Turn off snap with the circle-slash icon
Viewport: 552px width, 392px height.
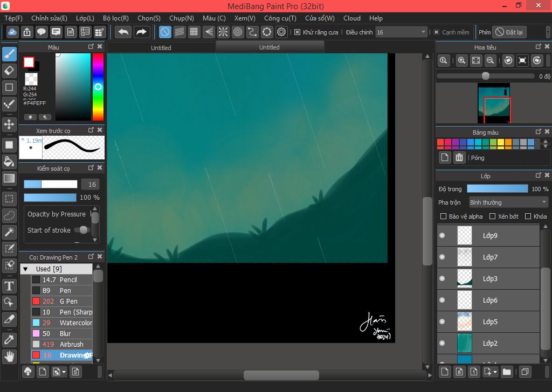(165, 32)
